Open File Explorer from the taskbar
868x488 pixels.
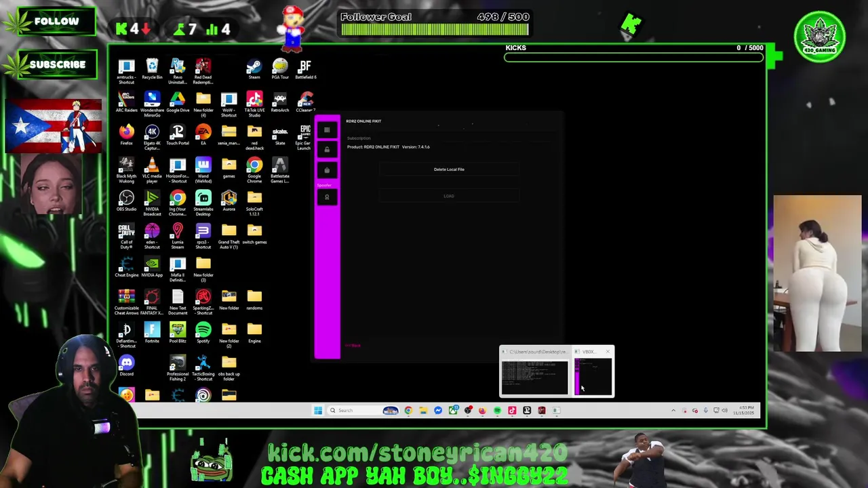[x=423, y=410]
